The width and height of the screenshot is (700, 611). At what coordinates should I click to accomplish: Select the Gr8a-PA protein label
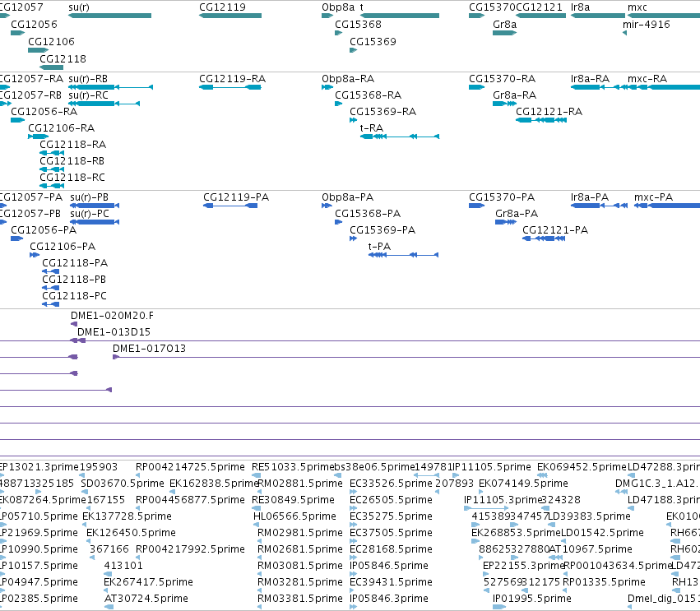click(x=516, y=214)
